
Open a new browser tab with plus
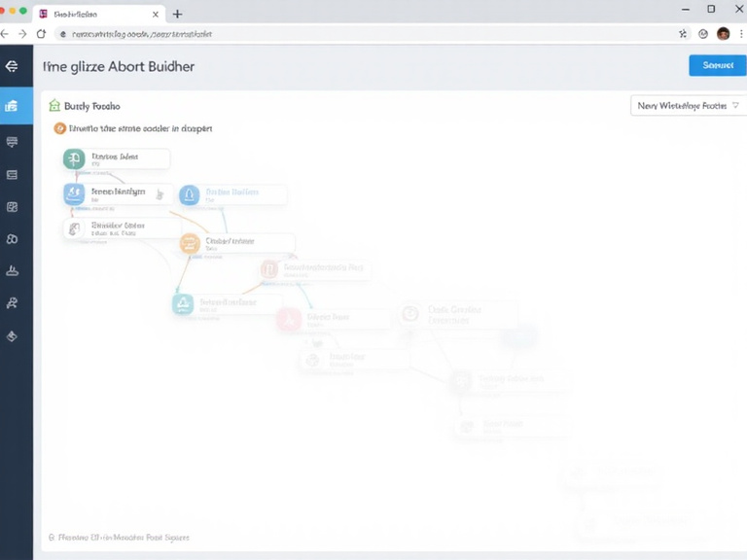click(x=177, y=15)
